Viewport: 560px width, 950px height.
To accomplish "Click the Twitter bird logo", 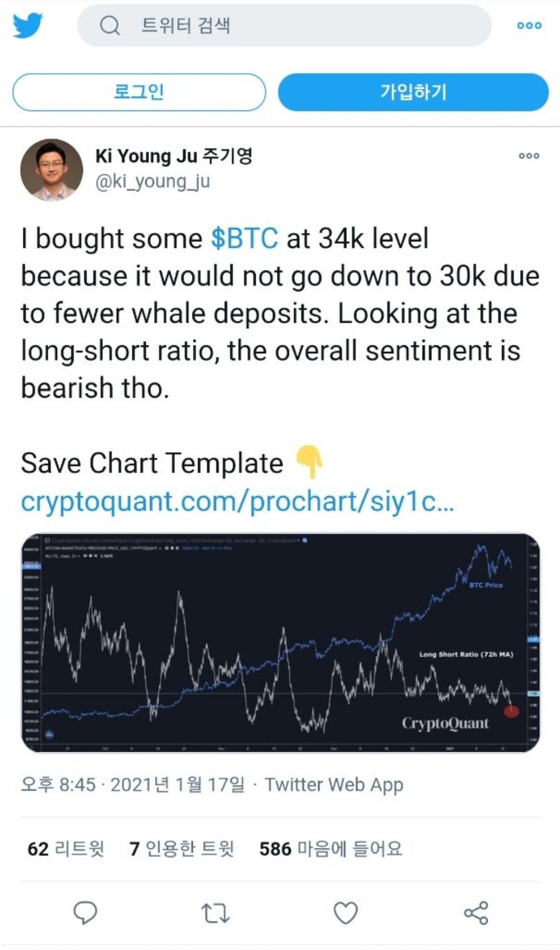I will tap(27, 25).
